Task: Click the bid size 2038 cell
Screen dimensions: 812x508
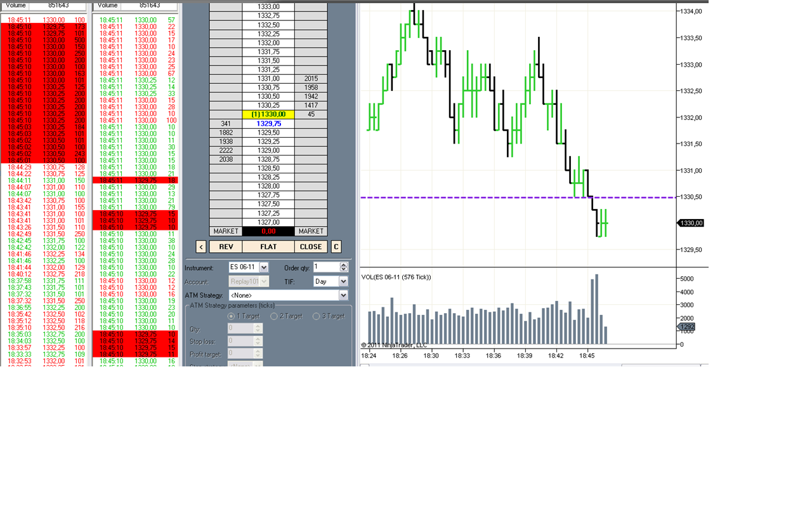Action: click(226, 159)
